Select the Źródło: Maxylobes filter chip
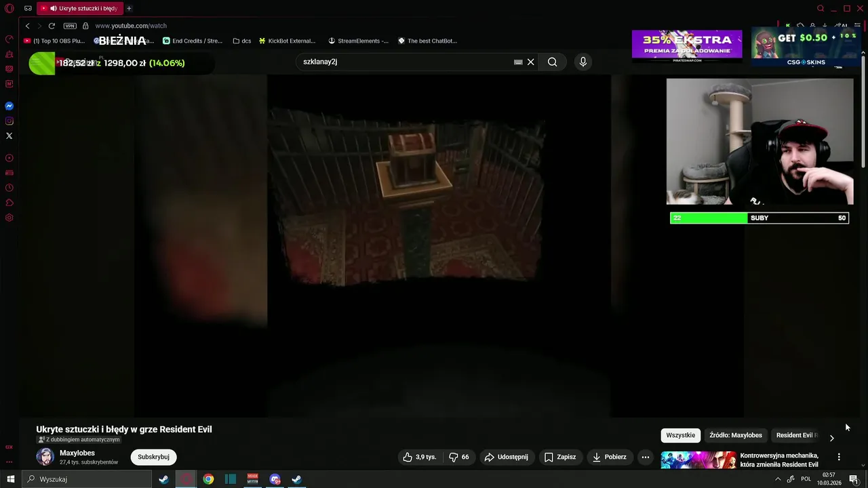 coord(736,435)
